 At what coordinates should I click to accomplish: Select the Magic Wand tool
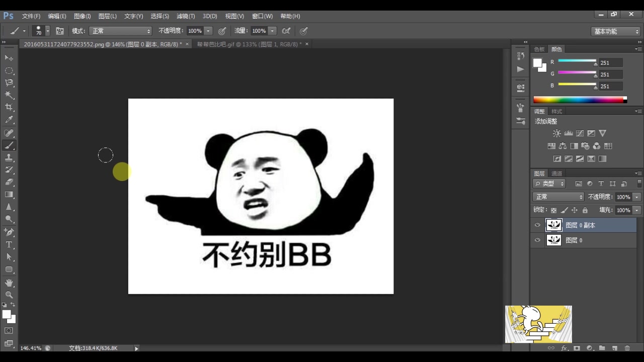9,95
